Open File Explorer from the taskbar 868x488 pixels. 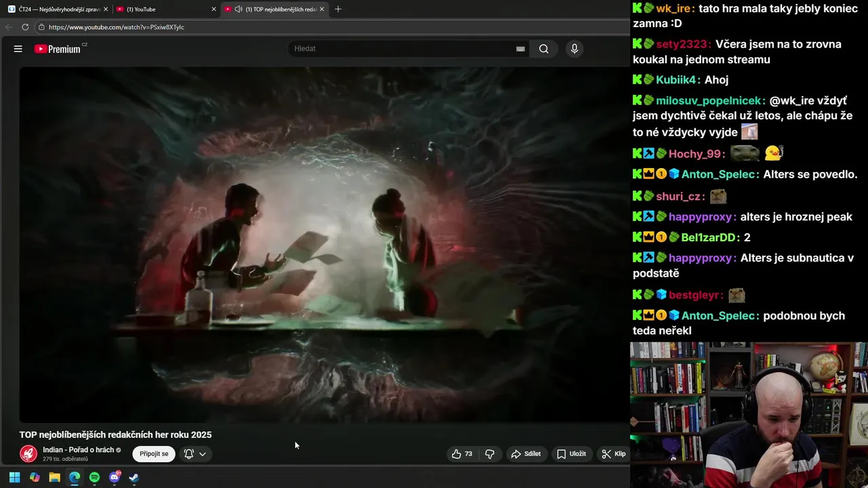coord(54,477)
